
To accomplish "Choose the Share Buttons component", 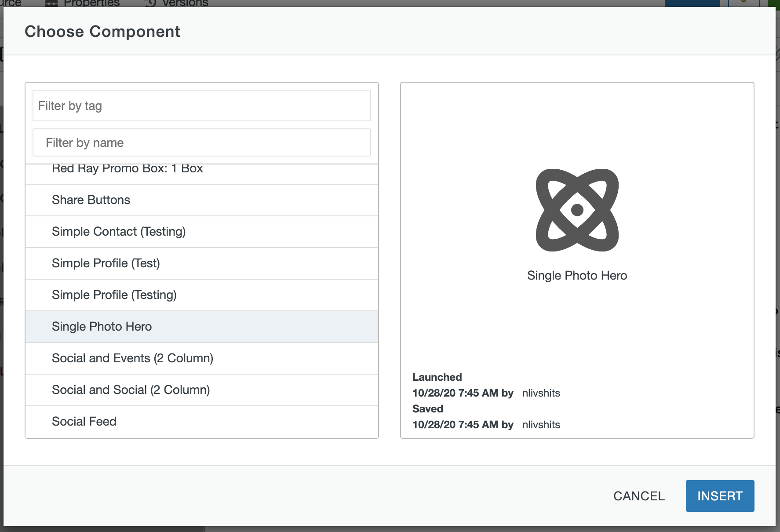I will (x=91, y=200).
